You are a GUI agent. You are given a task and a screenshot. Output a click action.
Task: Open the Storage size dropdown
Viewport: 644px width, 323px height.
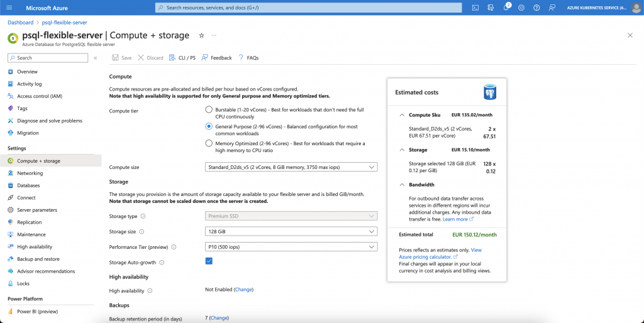tap(291, 231)
